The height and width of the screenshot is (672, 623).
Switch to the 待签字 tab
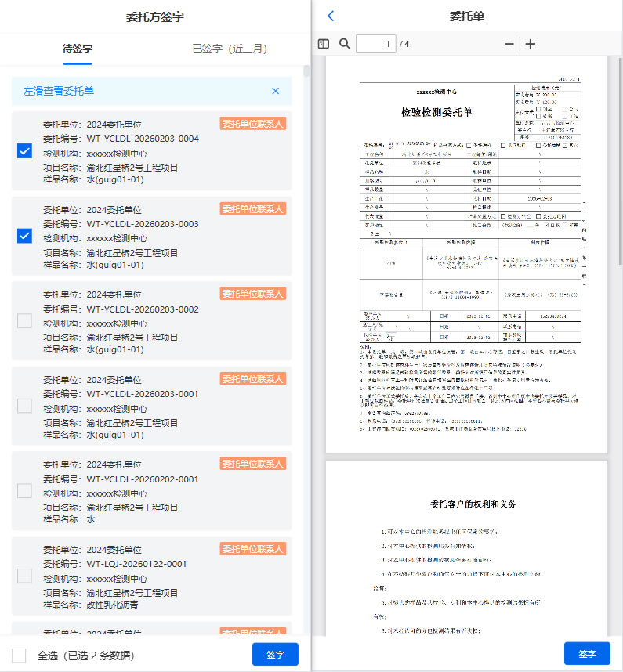(x=78, y=49)
